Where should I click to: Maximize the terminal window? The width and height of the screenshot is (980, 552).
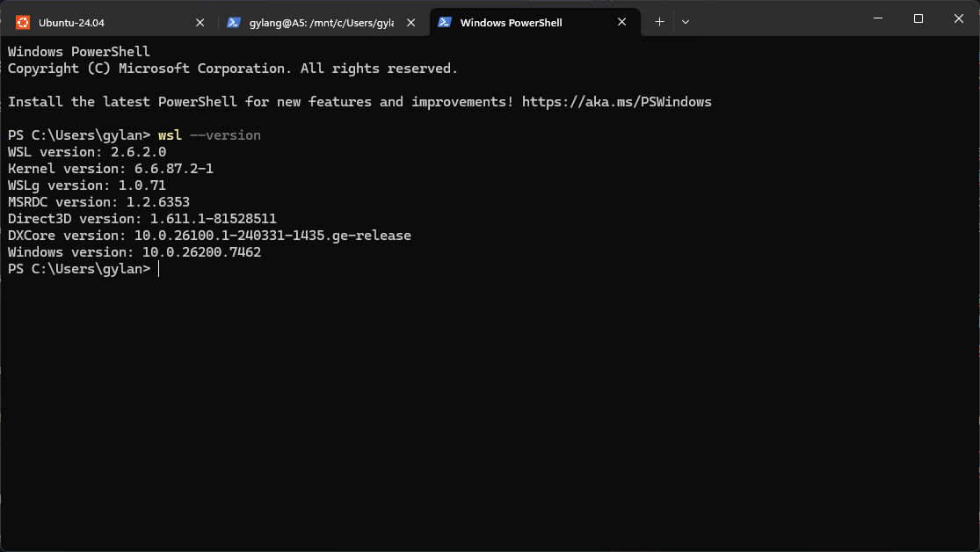pos(918,18)
